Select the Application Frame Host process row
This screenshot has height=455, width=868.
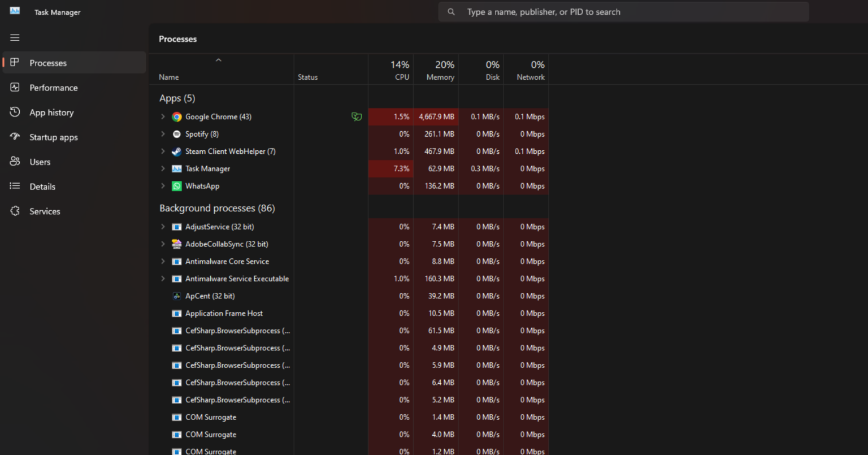pos(349,313)
